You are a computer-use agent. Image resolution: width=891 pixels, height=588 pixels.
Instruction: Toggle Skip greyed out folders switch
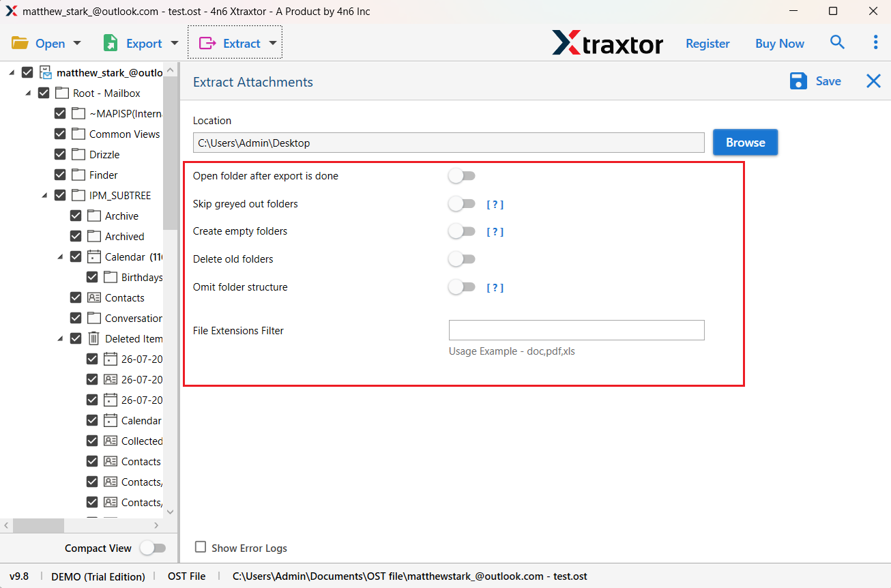tap(461, 204)
